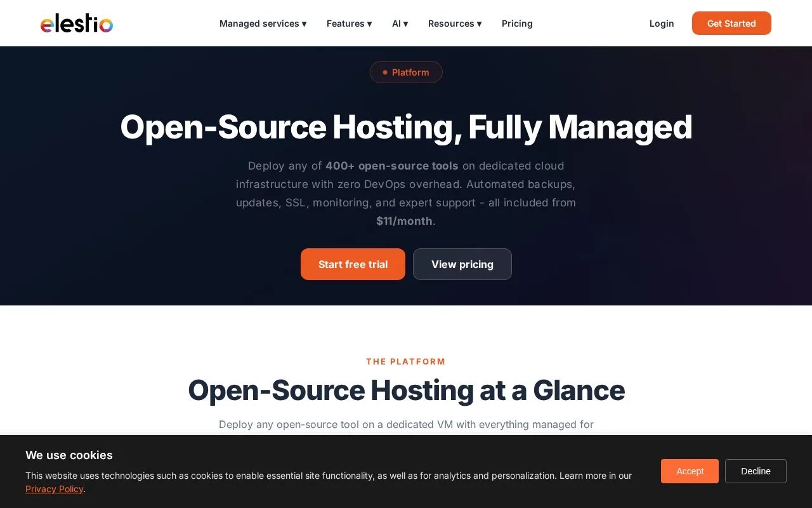Expand the Resources menu

pos(455,23)
